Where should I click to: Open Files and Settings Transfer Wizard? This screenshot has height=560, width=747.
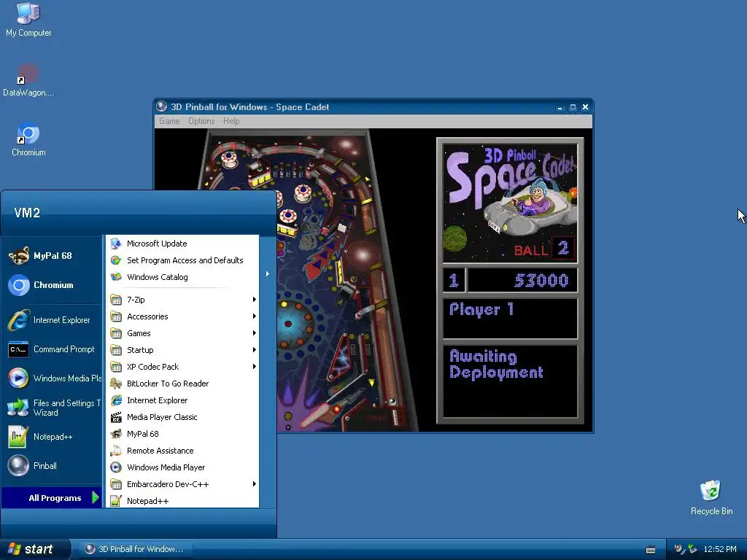(53, 408)
